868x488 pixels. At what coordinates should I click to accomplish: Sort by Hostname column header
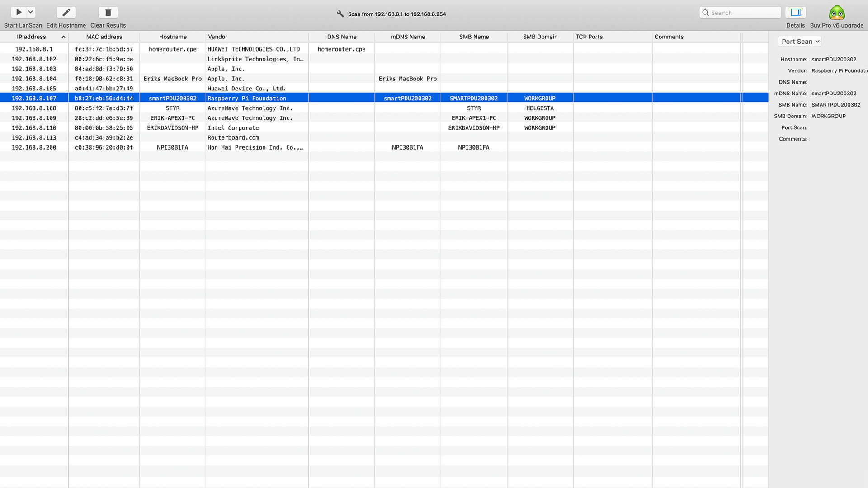pyautogui.click(x=173, y=37)
